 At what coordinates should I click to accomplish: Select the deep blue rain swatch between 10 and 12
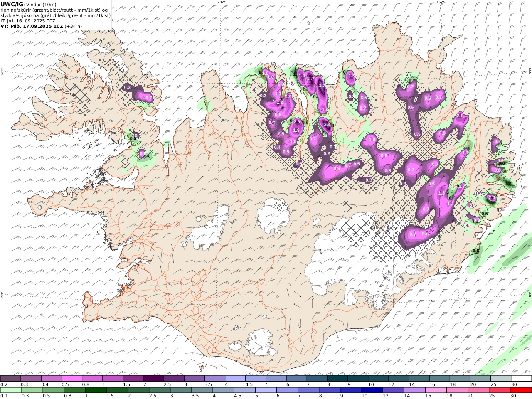pos(372,390)
